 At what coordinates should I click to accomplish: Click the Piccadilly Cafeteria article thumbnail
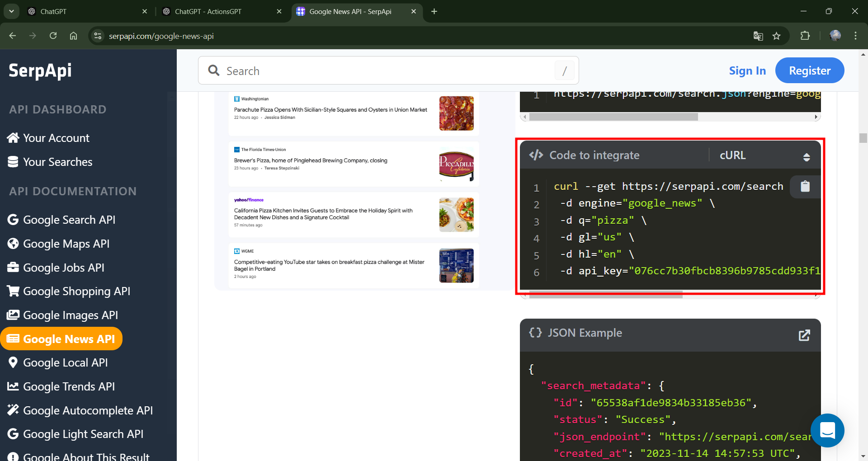pyautogui.click(x=456, y=165)
